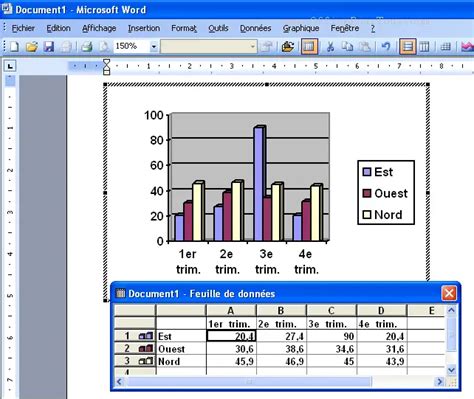This screenshot has height=399, width=474.
Task: Select column D header in the datasheet
Action: click(382, 311)
